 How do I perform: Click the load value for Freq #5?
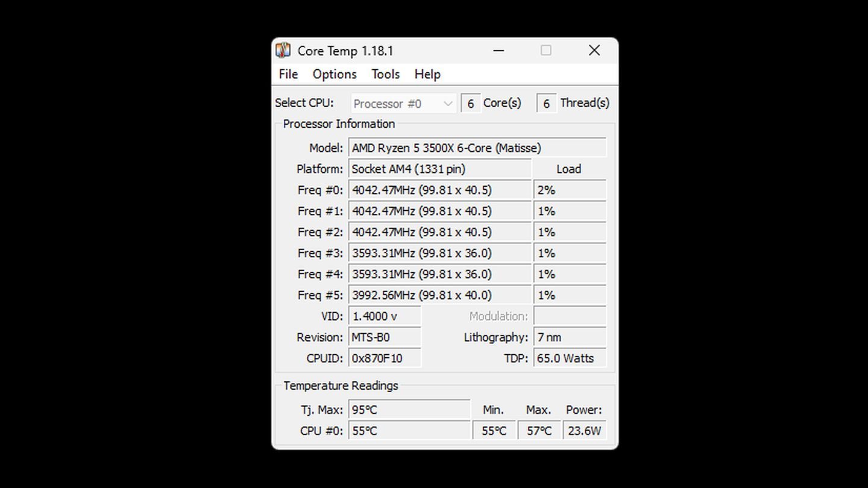[570, 295]
